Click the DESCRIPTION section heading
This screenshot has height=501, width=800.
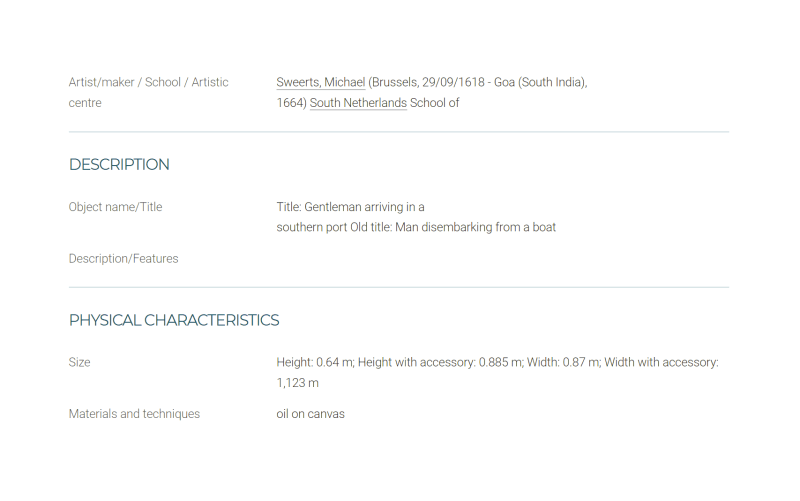[x=119, y=164]
